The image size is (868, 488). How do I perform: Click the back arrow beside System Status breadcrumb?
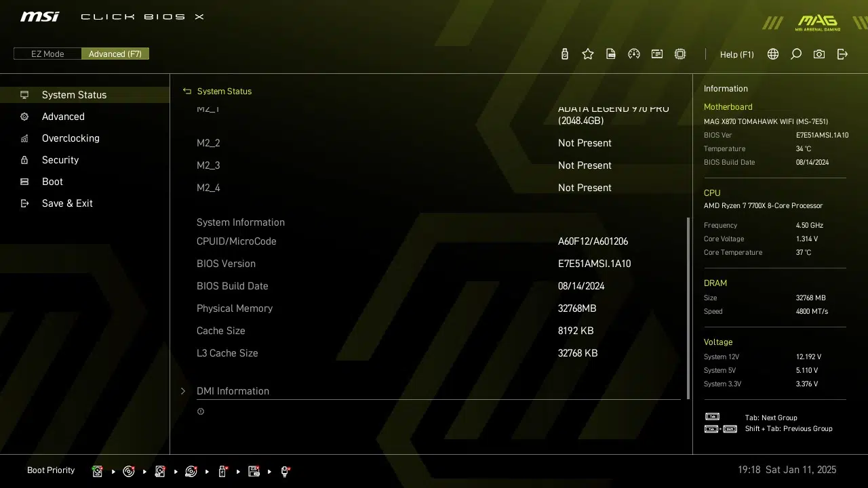[187, 91]
